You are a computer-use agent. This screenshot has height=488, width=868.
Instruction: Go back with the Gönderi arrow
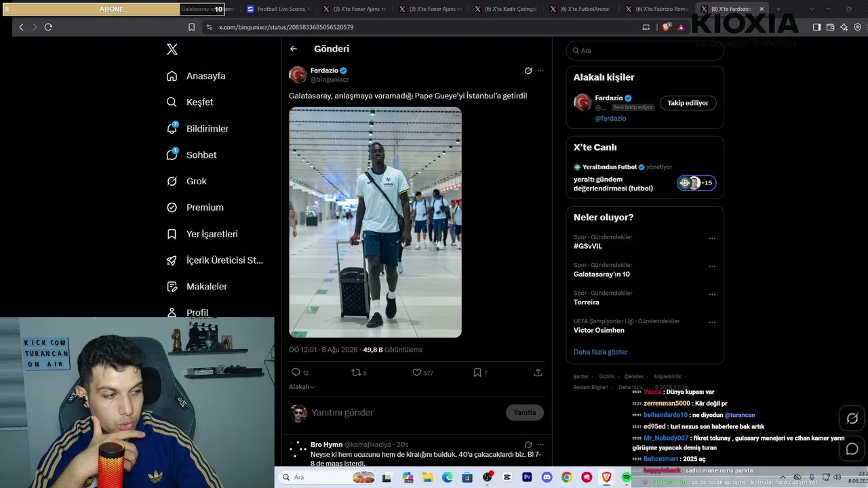click(294, 49)
